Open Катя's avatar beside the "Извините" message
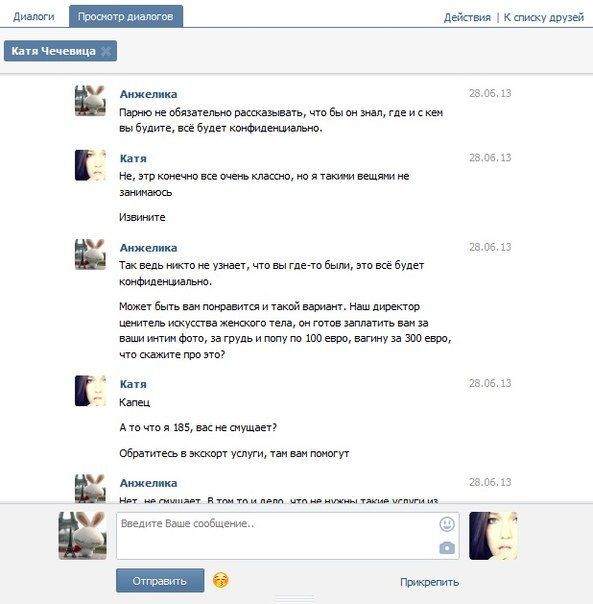The width and height of the screenshot is (593, 604). 90,165
